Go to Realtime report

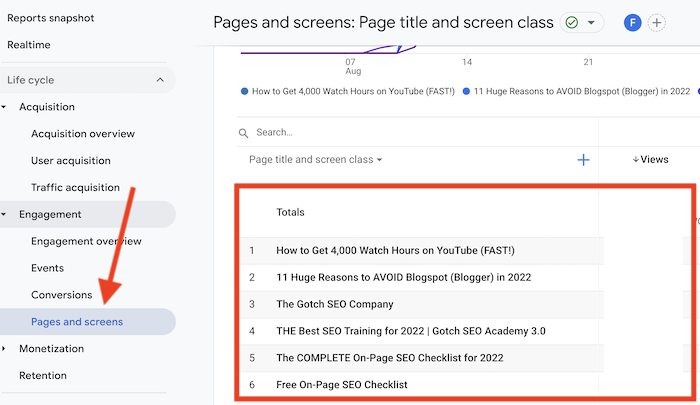point(29,45)
